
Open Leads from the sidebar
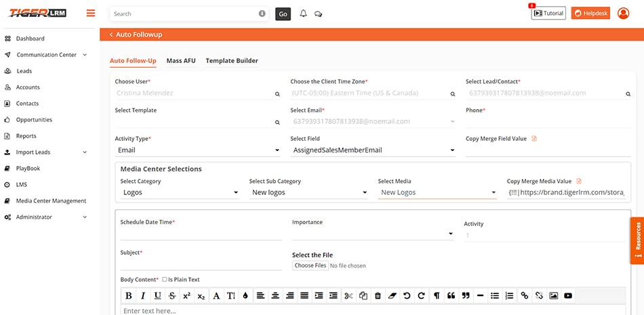click(24, 71)
